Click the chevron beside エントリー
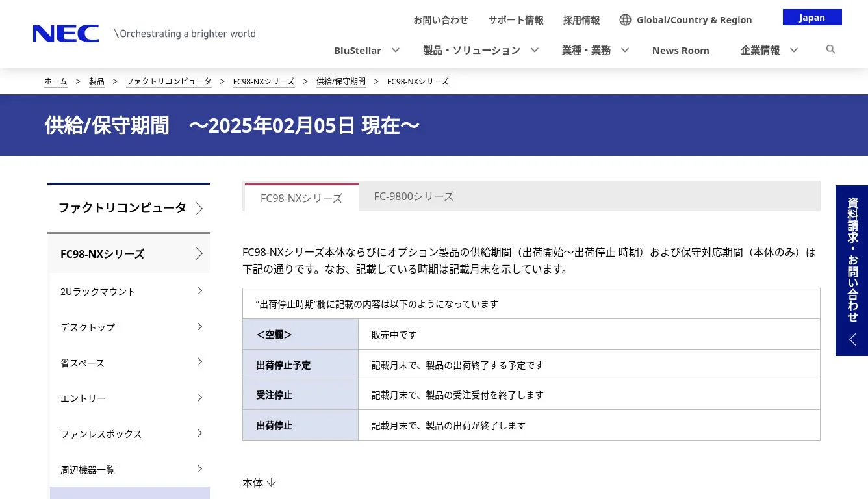Image resolution: width=868 pixels, height=499 pixels. [200, 398]
